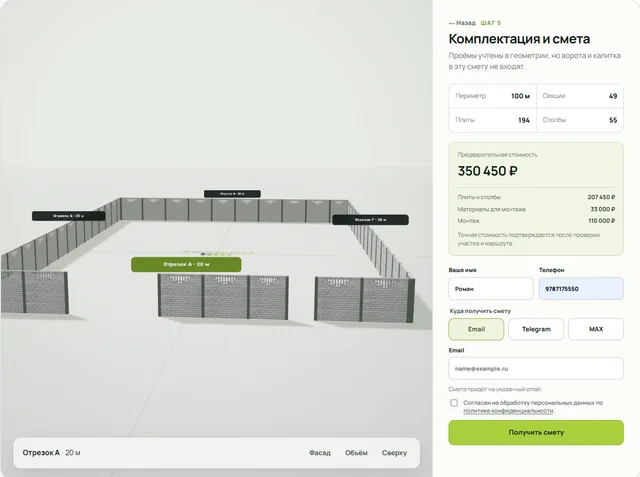Screen dimensions: 640x477
Task: Select the Email delivery option
Action: pos(476,329)
